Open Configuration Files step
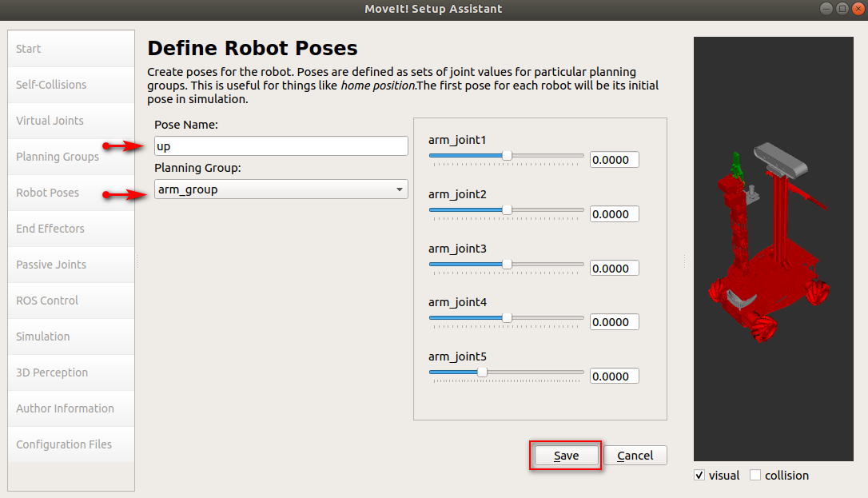This screenshot has width=868, height=498. [71, 444]
